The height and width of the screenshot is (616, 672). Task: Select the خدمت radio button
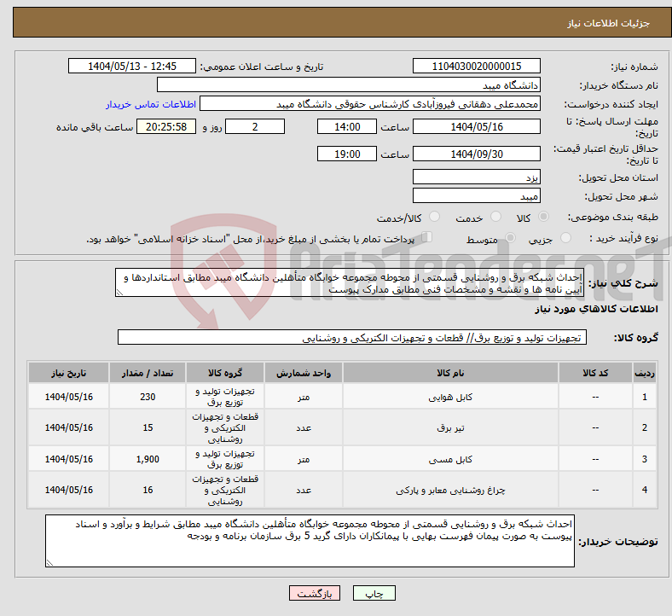[495, 217]
